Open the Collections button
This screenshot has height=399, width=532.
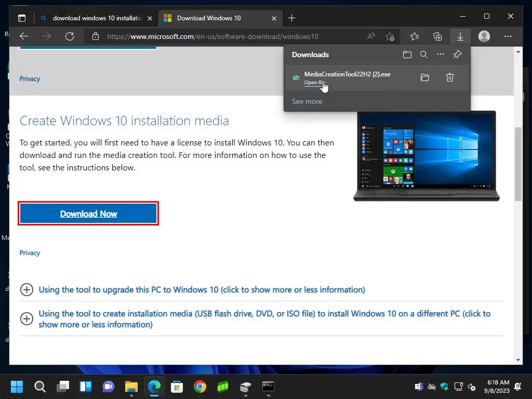click(x=437, y=36)
